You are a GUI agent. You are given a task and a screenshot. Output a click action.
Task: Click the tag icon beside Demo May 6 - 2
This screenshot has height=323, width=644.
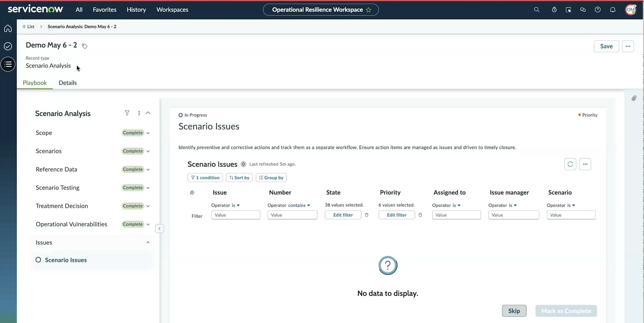pos(85,46)
